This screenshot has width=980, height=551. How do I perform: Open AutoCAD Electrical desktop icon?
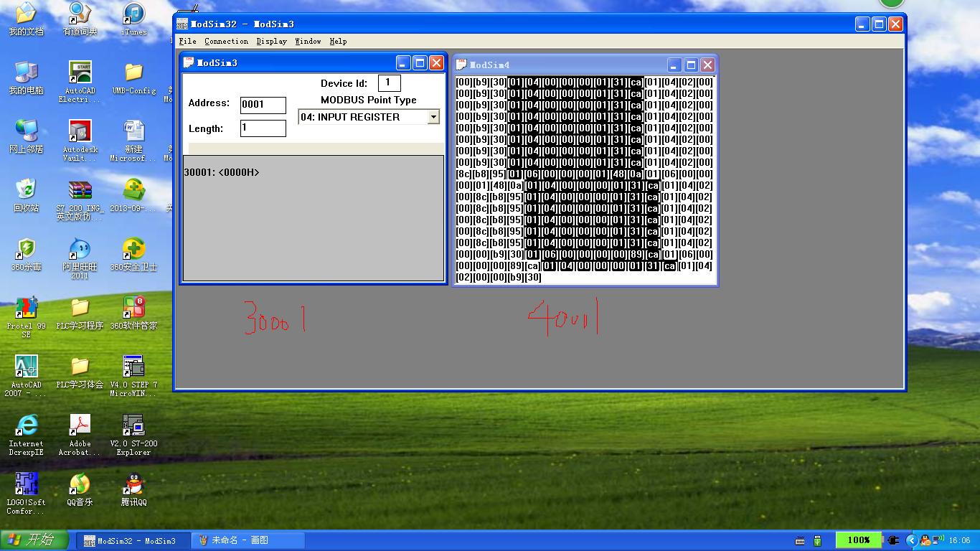coord(80,82)
